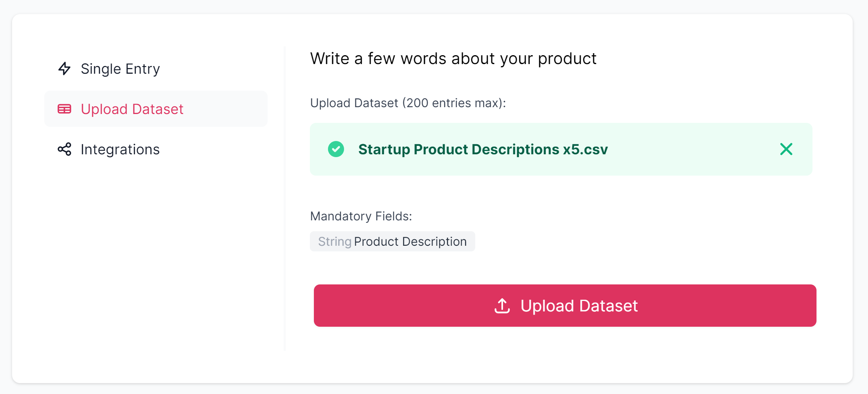This screenshot has height=394, width=868.
Task: Remove the uploaded CSV file with the X
Action: pyautogui.click(x=786, y=149)
